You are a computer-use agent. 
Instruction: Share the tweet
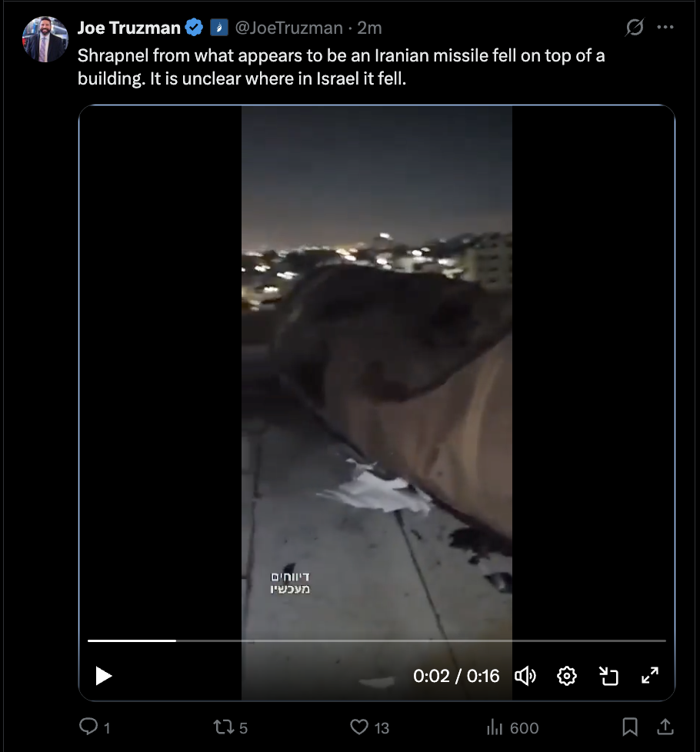665,727
